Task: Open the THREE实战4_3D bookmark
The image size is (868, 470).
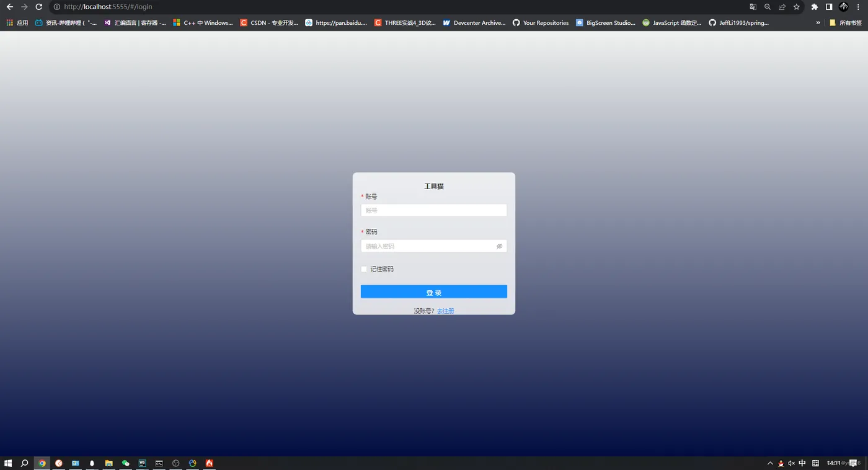Action: pos(405,23)
